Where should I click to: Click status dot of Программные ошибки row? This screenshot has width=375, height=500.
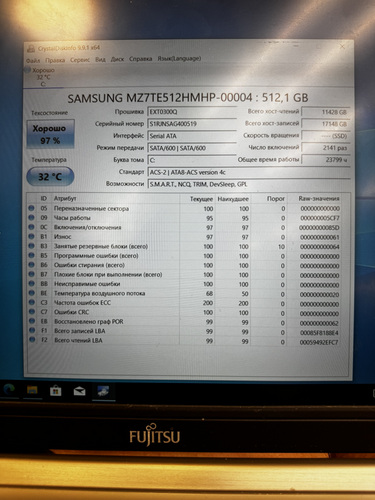point(31,255)
